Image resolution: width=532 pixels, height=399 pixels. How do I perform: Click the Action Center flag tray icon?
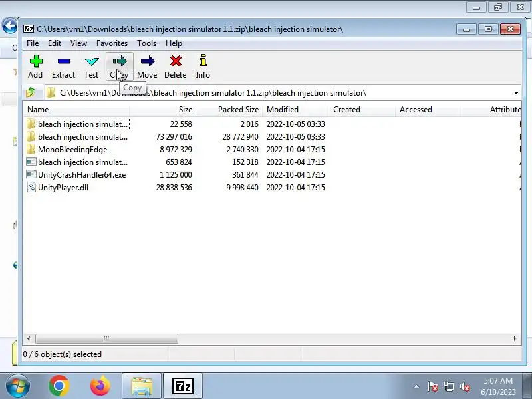[x=433, y=386]
